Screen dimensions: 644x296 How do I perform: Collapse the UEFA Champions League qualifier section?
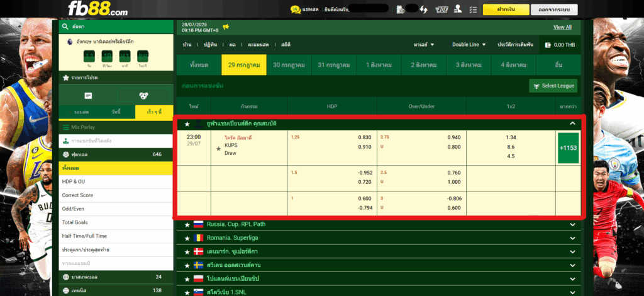572,123
